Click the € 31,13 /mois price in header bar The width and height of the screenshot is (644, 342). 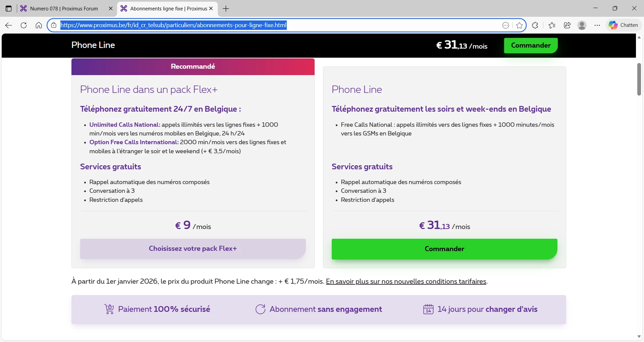click(x=462, y=45)
